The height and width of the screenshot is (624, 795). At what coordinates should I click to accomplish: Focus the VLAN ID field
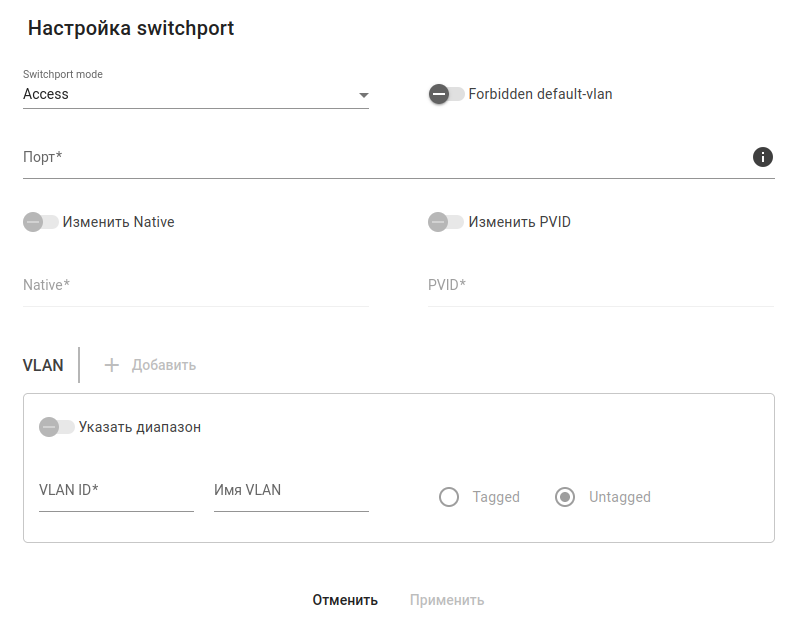pos(115,491)
